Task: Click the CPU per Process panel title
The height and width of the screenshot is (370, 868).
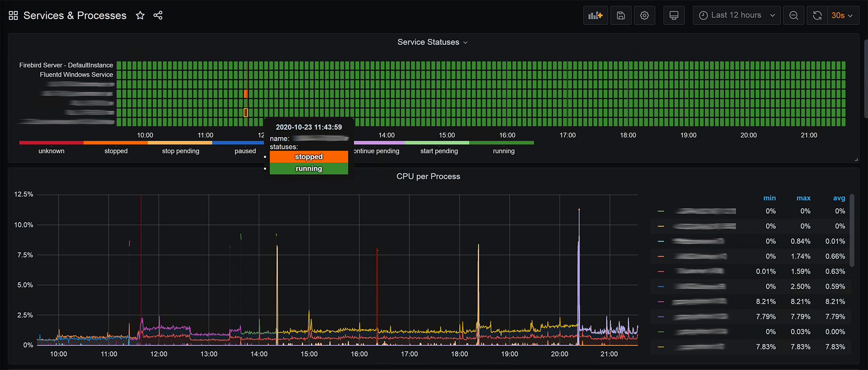Action: coord(428,176)
